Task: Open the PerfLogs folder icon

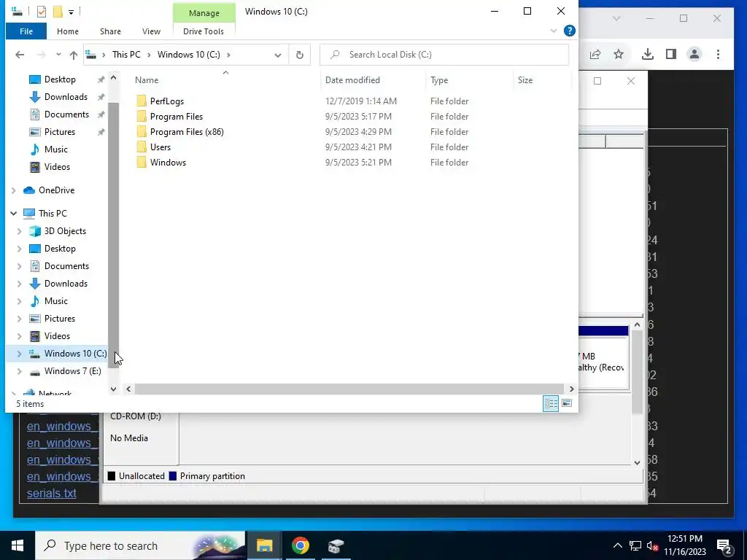Action: coord(142,101)
